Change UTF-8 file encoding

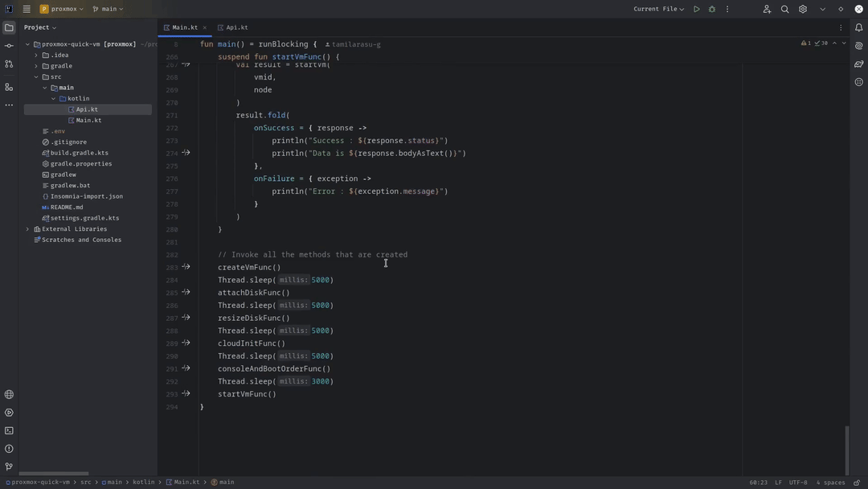[798, 483]
